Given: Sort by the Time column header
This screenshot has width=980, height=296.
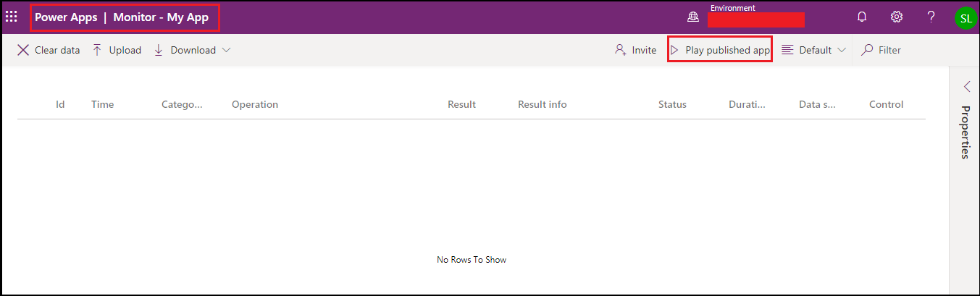Looking at the screenshot, I should [x=102, y=104].
